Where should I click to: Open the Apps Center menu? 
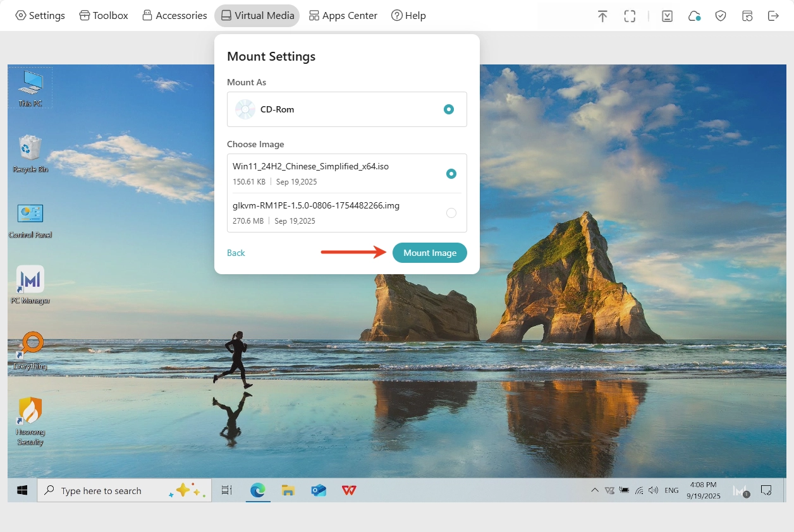(x=343, y=16)
